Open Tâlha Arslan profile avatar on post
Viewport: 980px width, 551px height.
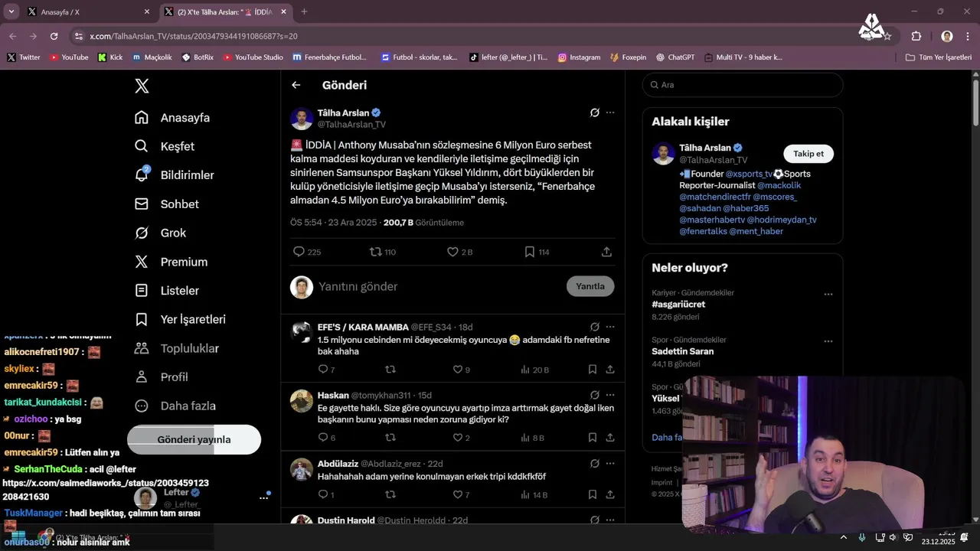[x=302, y=119]
